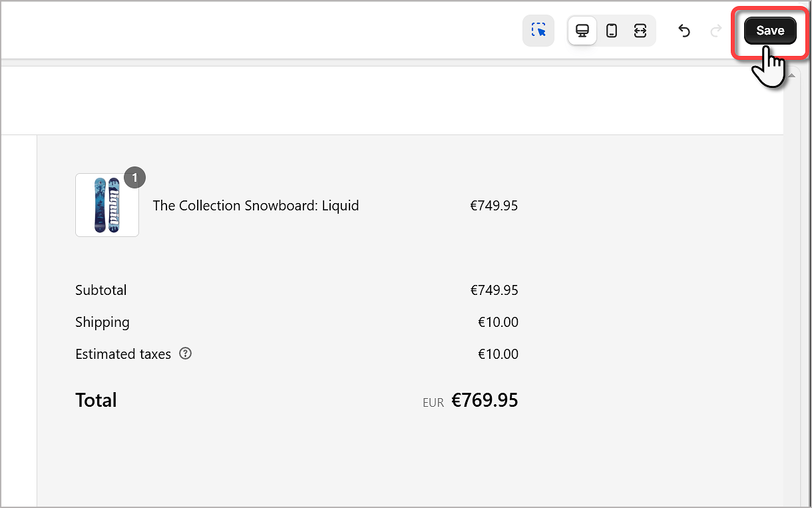Click the snowboard line item price €749.95

point(494,206)
